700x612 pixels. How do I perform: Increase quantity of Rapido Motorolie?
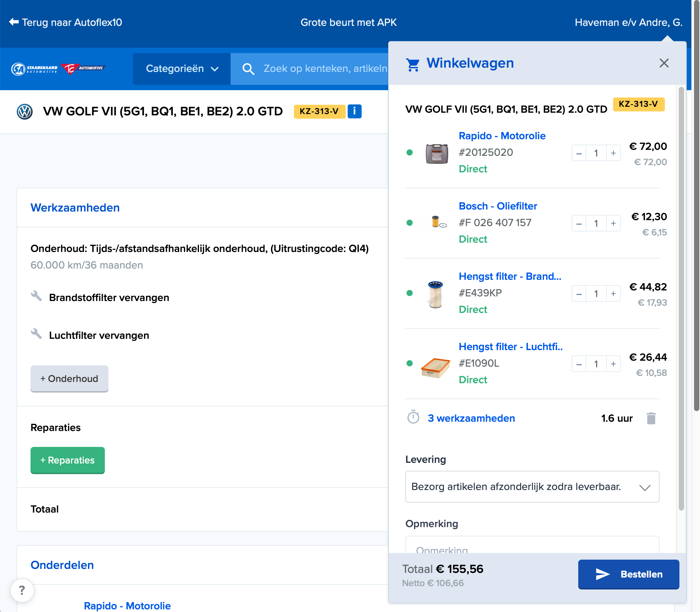pos(613,153)
